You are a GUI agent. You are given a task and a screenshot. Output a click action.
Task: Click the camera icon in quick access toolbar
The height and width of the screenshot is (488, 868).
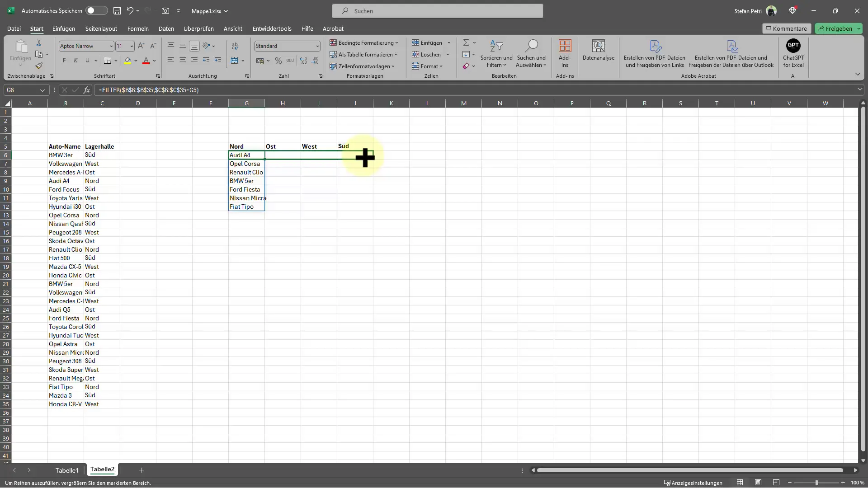coord(165,11)
